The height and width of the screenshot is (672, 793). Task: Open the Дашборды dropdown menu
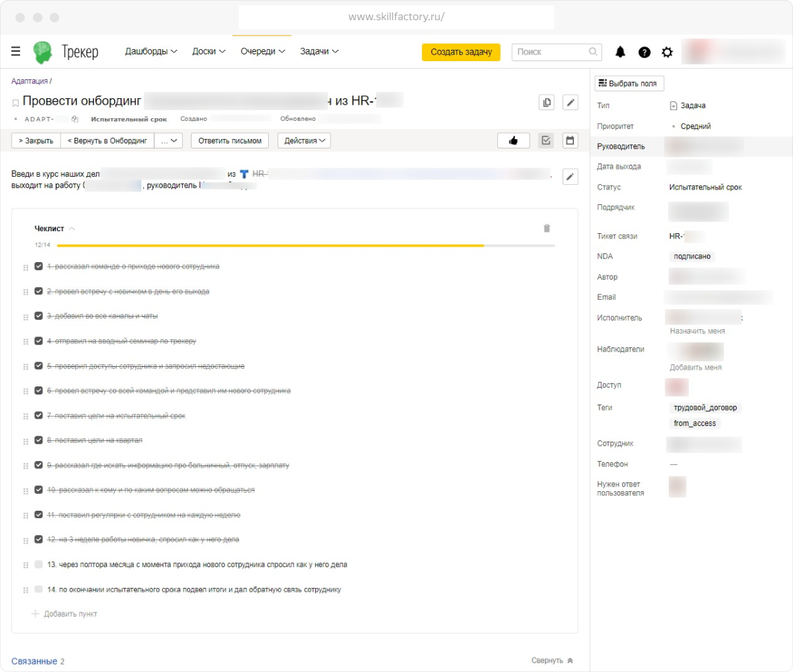pyautogui.click(x=151, y=51)
